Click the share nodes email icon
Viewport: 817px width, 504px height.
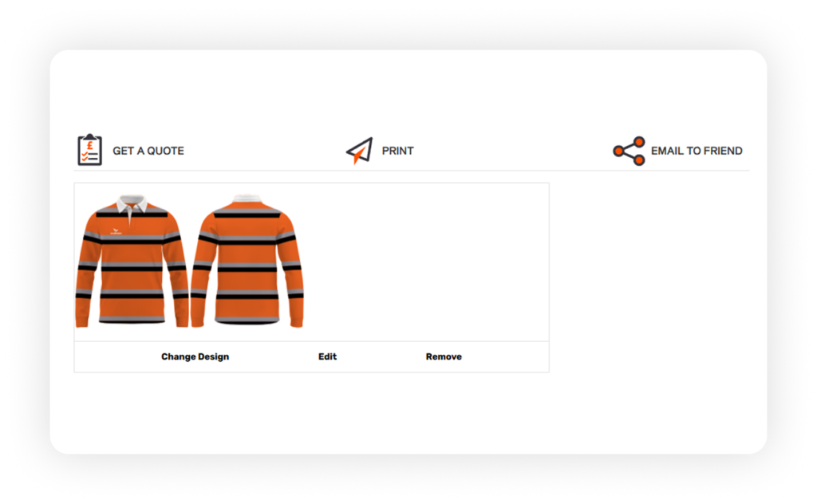tap(629, 151)
